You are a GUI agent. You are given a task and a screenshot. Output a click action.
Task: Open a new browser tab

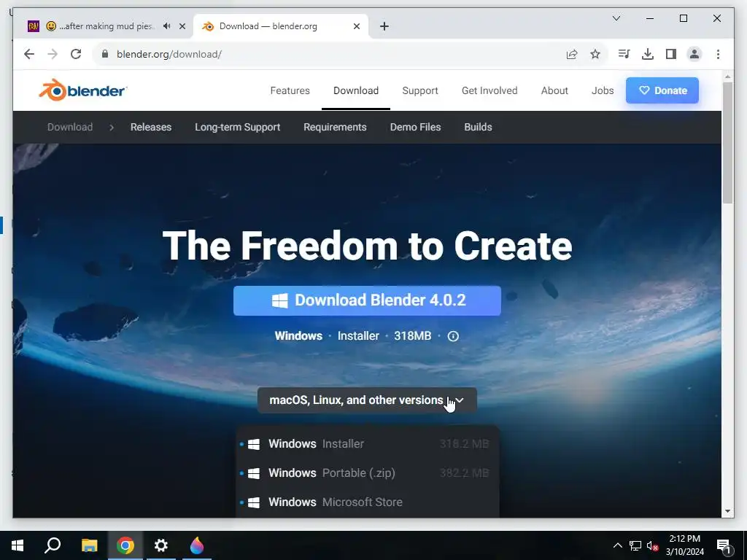(384, 26)
